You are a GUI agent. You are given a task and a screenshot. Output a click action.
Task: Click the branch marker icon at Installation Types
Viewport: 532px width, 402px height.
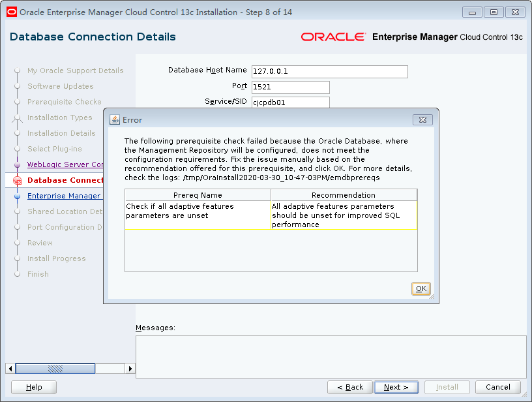17,117
